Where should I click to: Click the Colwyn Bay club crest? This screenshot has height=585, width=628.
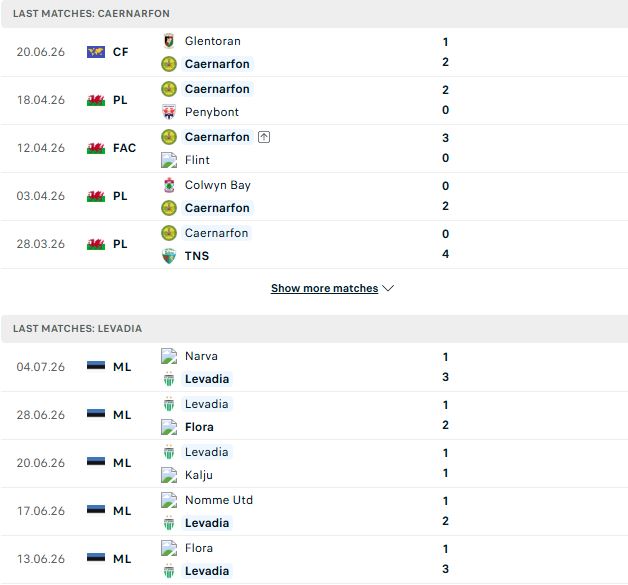(x=169, y=185)
